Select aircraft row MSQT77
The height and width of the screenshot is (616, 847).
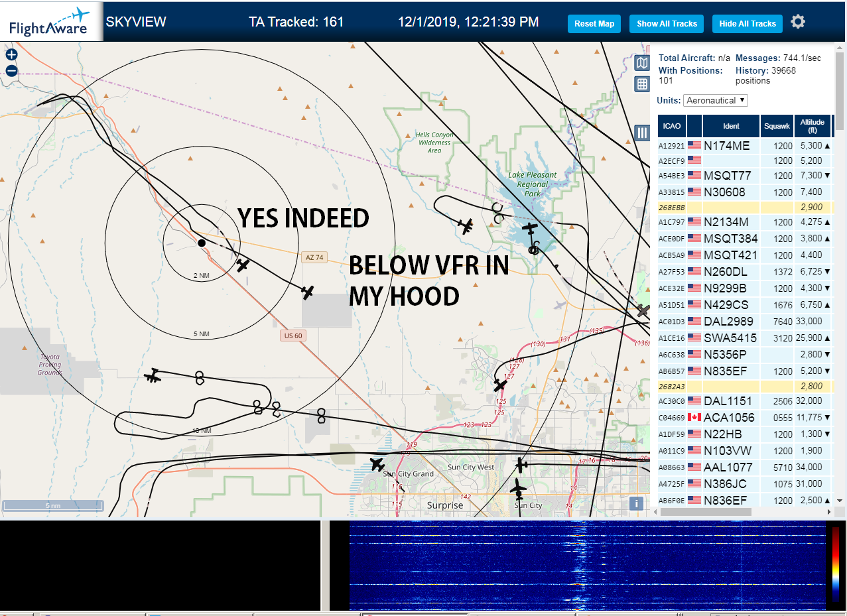[x=744, y=176]
